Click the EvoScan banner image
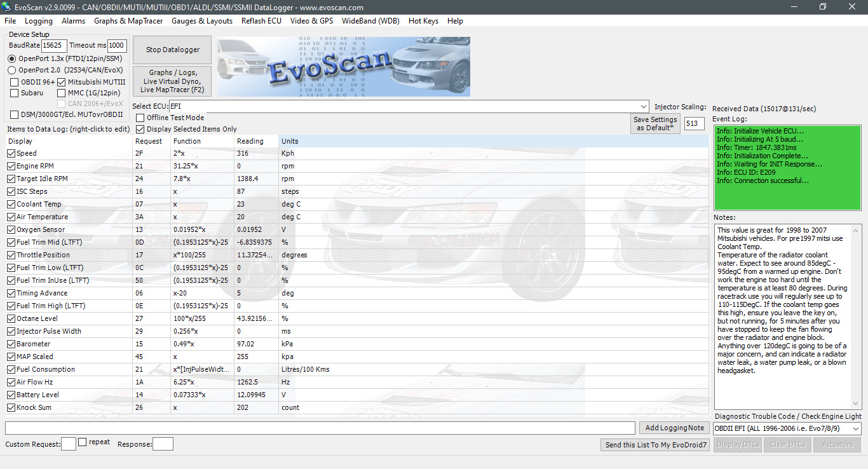Image resolution: width=868 pixels, height=469 pixels. coord(344,67)
